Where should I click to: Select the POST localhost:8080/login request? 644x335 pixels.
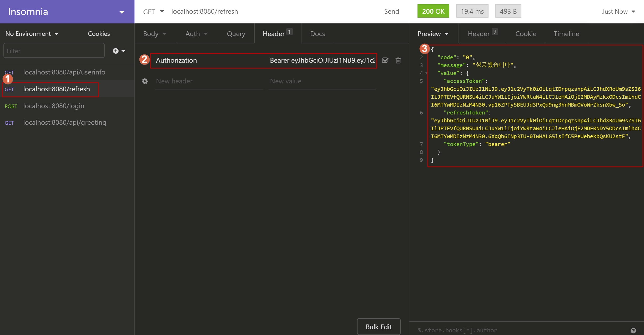pyautogui.click(x=53, y=106)
